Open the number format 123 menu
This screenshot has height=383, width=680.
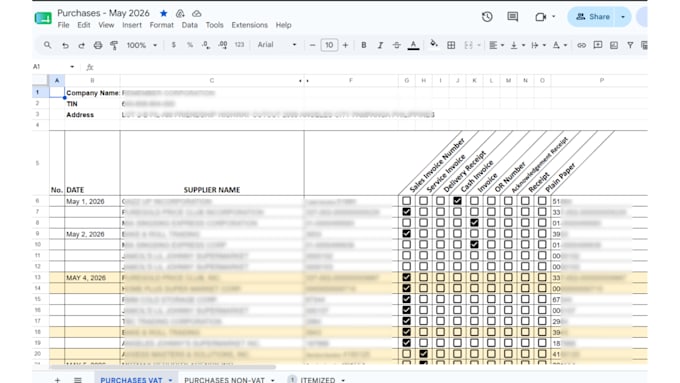click(239, 45)
